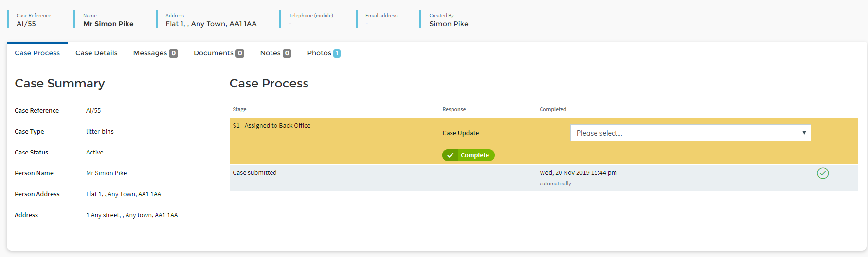Screen dimensions: 868x257
Task: Open the Case Update dropdown arrow
Action: 804,133
